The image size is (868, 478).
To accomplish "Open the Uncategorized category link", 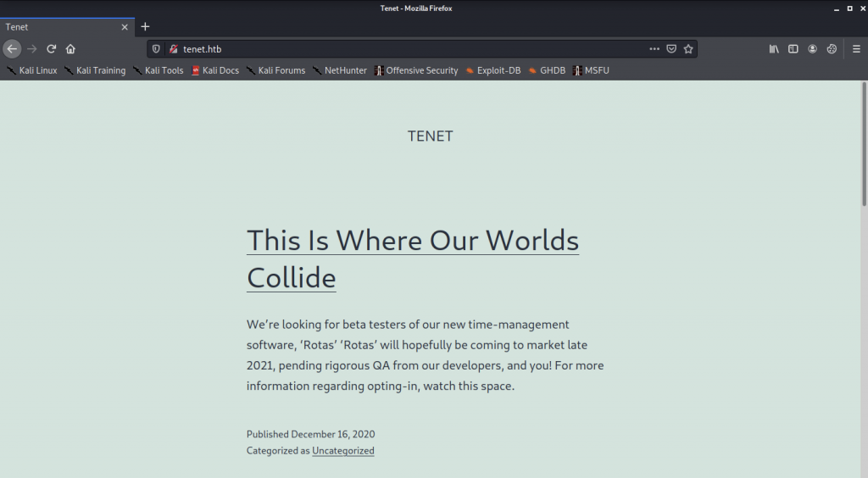I will pos(343,450).
